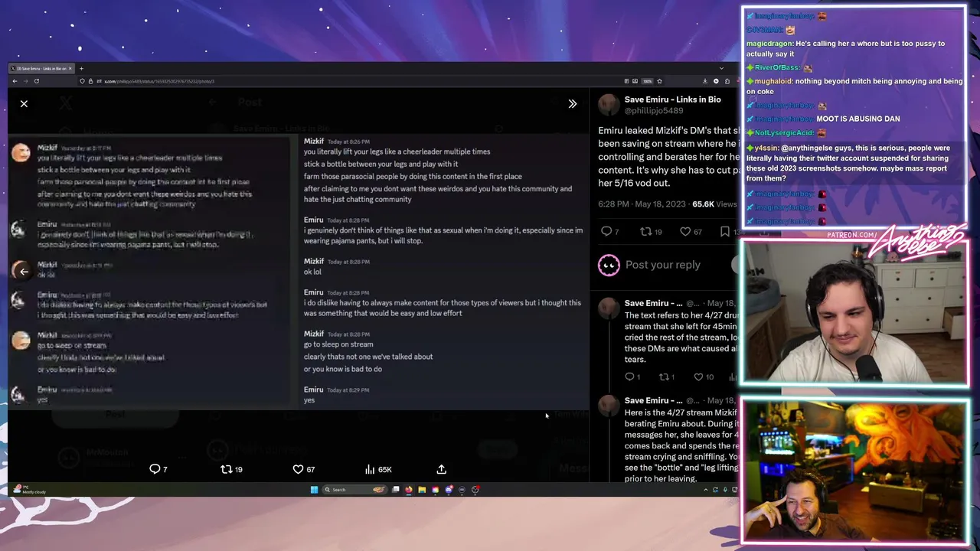
Task: Browser back arrow button
Action: 14,81
